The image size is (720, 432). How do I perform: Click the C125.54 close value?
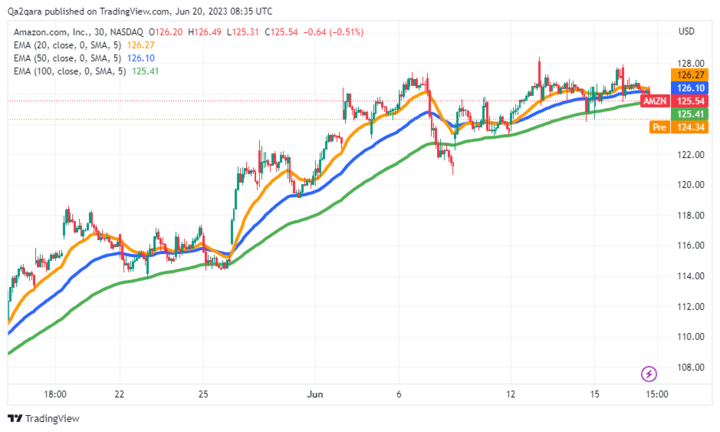click(281, 32)
